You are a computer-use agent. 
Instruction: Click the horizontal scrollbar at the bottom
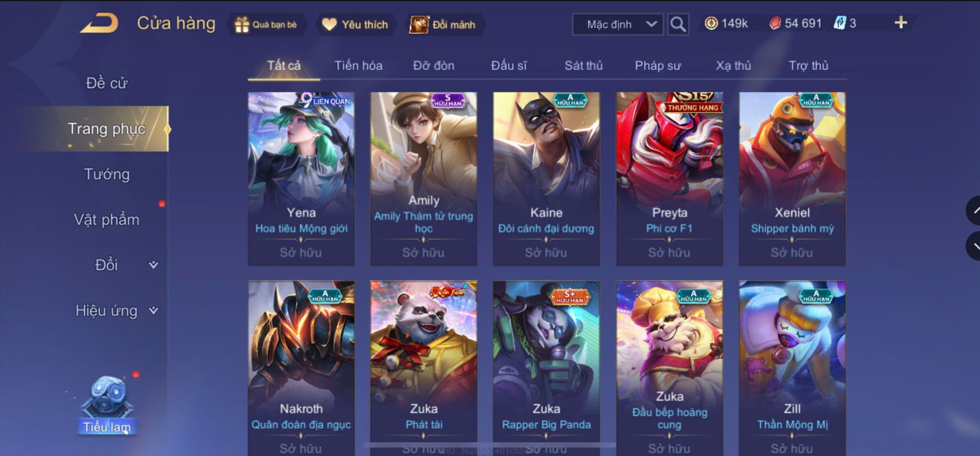(x=489, y=445)
